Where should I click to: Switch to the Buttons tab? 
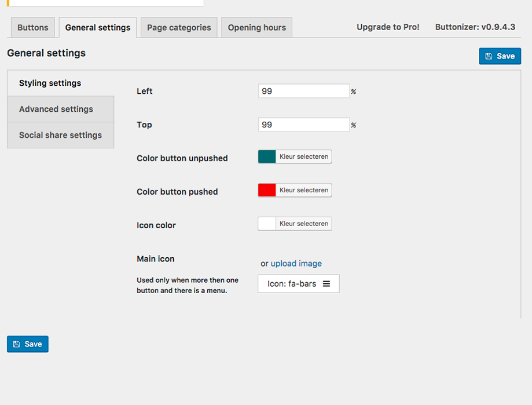[x=33, y=28]
